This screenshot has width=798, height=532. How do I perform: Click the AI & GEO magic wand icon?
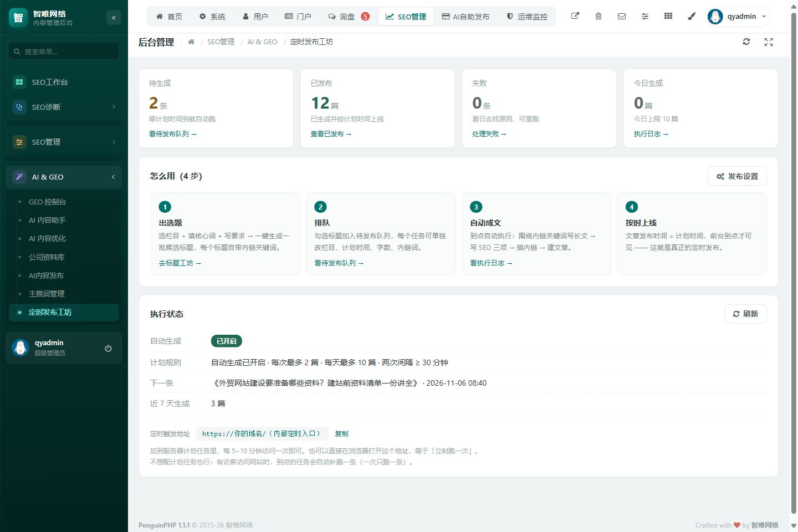coord(19,177)
